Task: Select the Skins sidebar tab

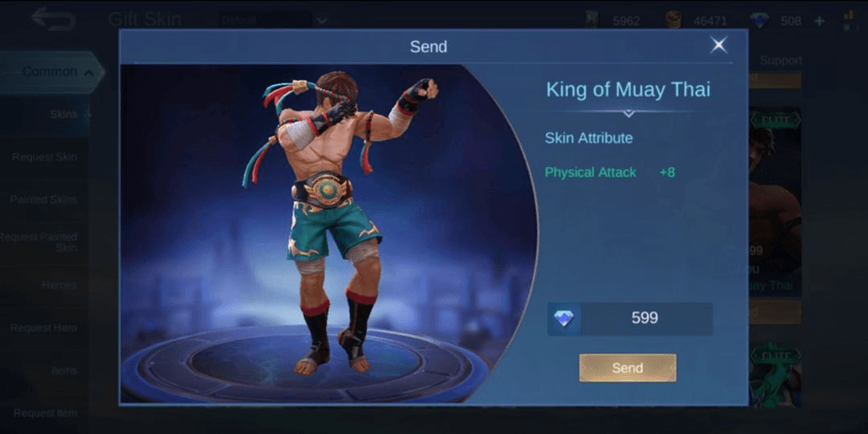Action: pos(64,114)
